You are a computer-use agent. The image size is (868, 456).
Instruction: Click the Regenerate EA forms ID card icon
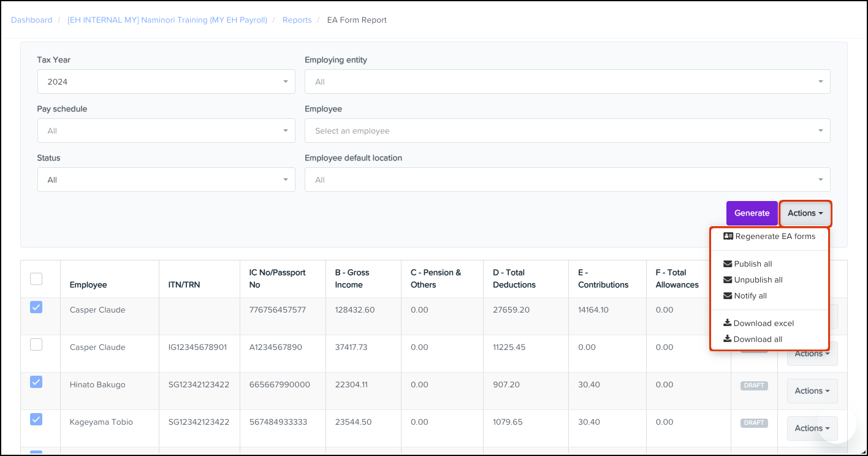pos(728,237)
